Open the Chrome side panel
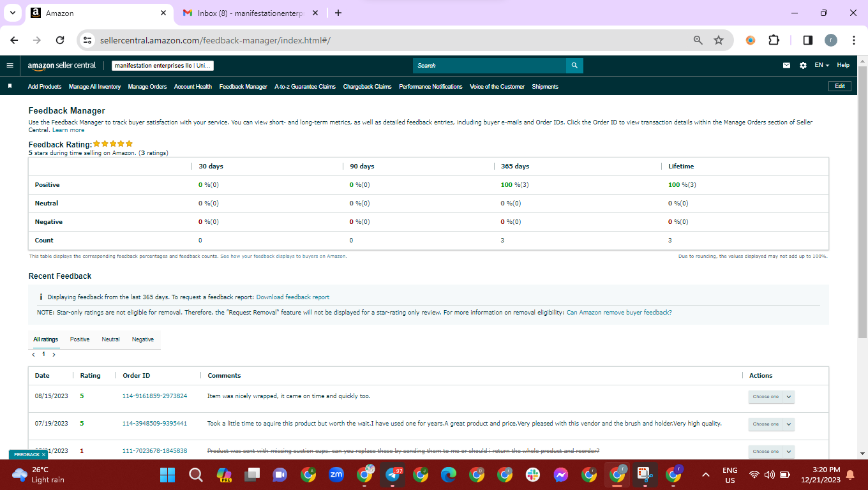Image resolution: width=868 pixels, height=490 pixels. pos(807,40)
